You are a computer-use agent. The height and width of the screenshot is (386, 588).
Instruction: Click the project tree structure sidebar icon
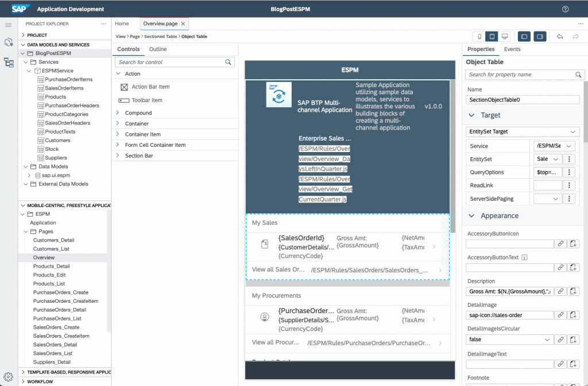coord(9,62)
